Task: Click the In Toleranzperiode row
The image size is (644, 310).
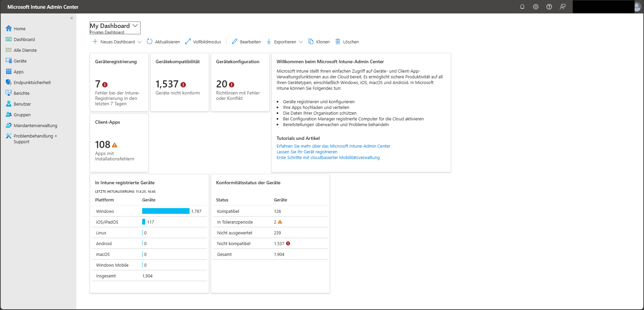Action: pos(270,222)
